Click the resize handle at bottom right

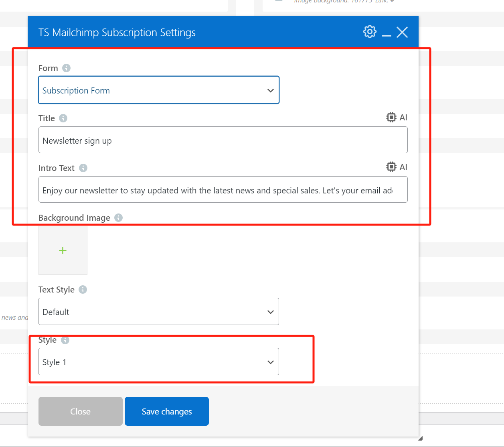pyautogui.click(x=421, y=439)
